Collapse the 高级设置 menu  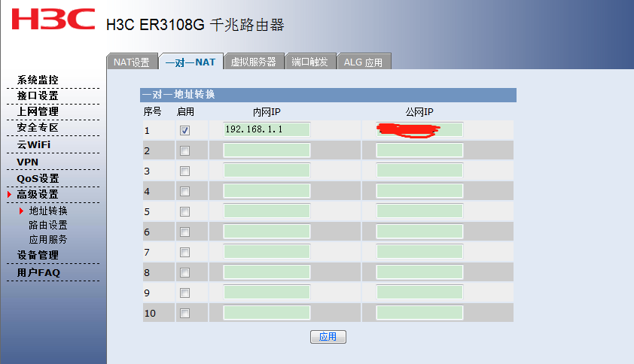click(38, 194)
